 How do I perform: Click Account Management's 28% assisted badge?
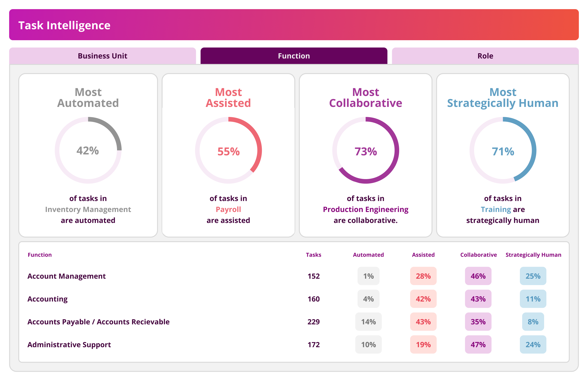(423, 276)
